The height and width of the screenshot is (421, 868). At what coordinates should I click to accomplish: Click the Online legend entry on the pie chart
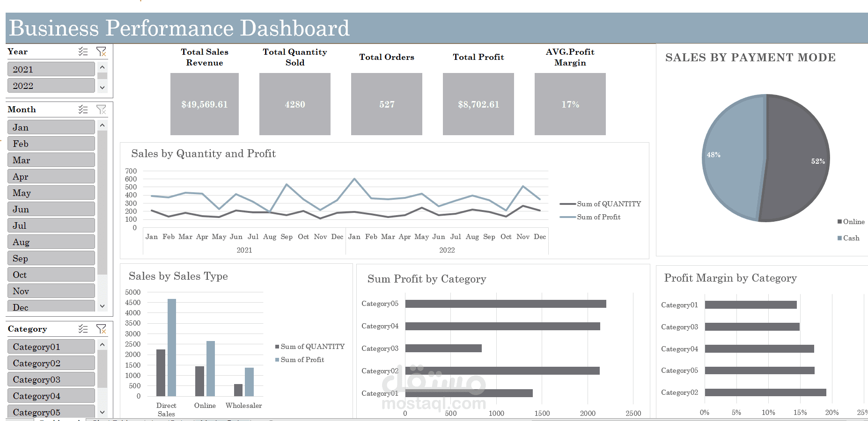click(850, 221)
